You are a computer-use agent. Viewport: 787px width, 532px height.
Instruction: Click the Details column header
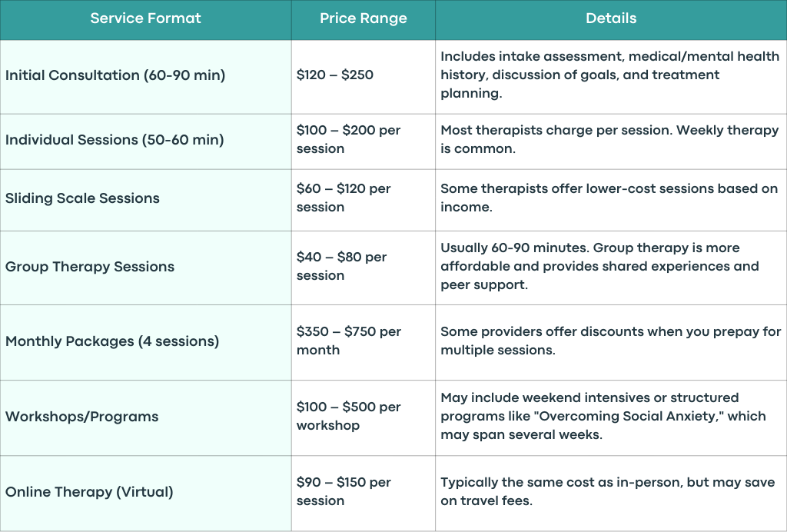pyautogui.click(x=611, y=20)
